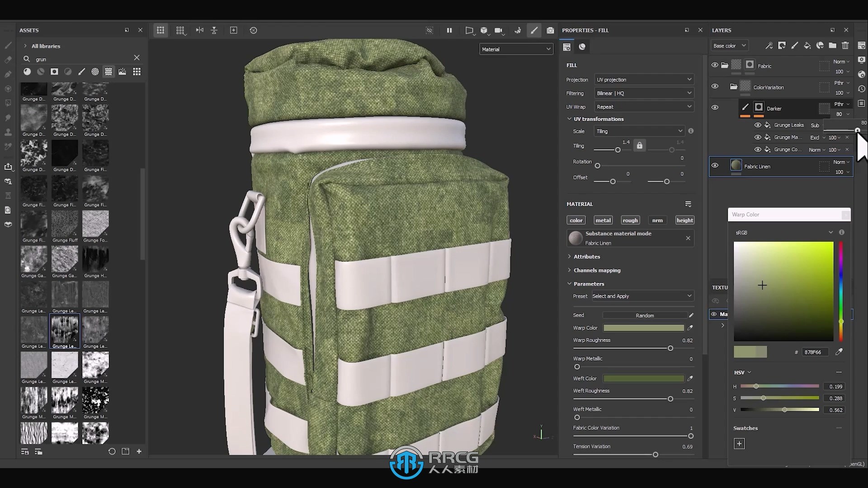Switch to the rough material channel tab
The width and height of the screenshot is (868, 488).
pos(630,220)
